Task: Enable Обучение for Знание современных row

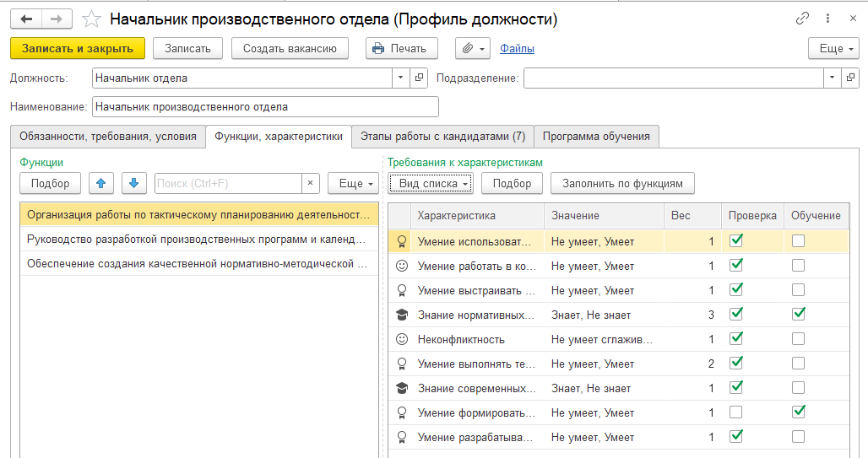Action: pos(798,388)
